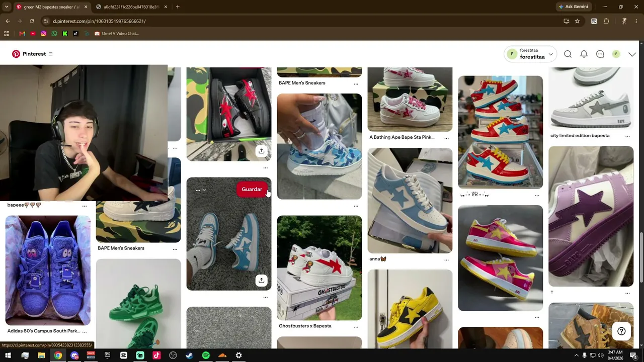This screenshot has width=644, height=362.
Task: Open Pinterest messages speech bubble
Action: coord(600,54)
